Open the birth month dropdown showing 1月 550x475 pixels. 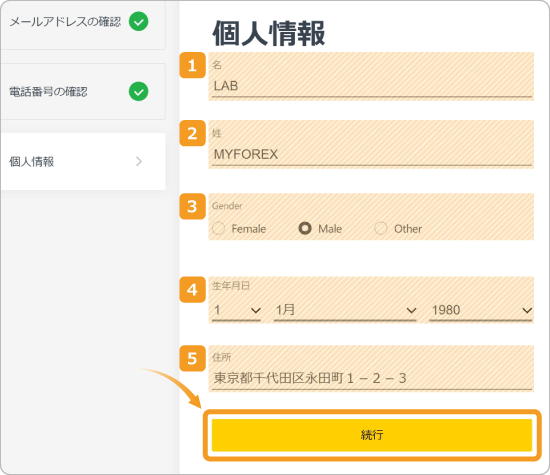tap(345, 310)
